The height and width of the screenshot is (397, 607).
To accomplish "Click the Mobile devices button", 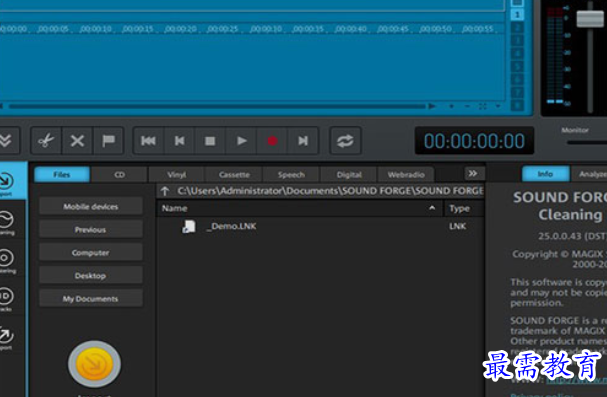I will (91, 207).
